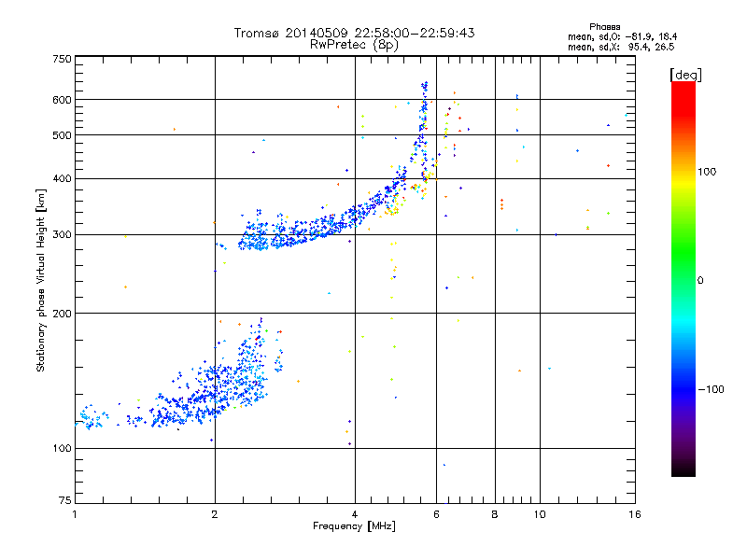Click the "[deg]" colorbar unit label

point(685,76)
